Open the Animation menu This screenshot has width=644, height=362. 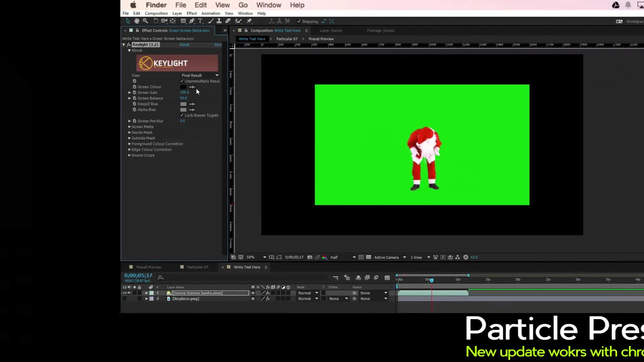pos(211,13)
